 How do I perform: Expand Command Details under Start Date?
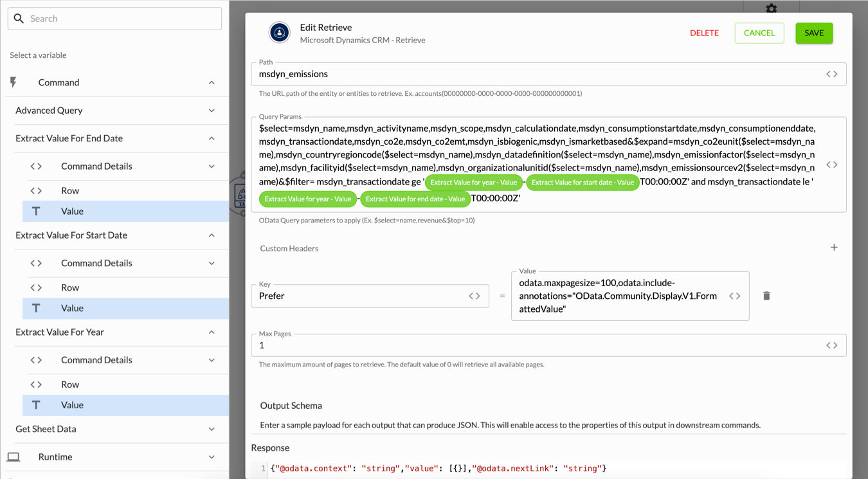tap(212, 263)
